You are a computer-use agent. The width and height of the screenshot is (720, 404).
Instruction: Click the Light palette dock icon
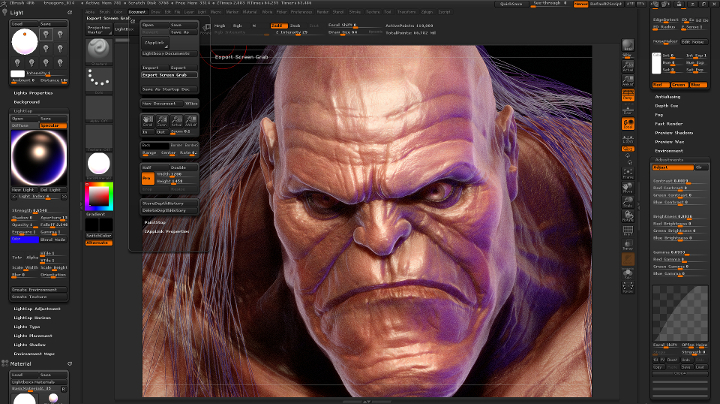click(69, 12)
